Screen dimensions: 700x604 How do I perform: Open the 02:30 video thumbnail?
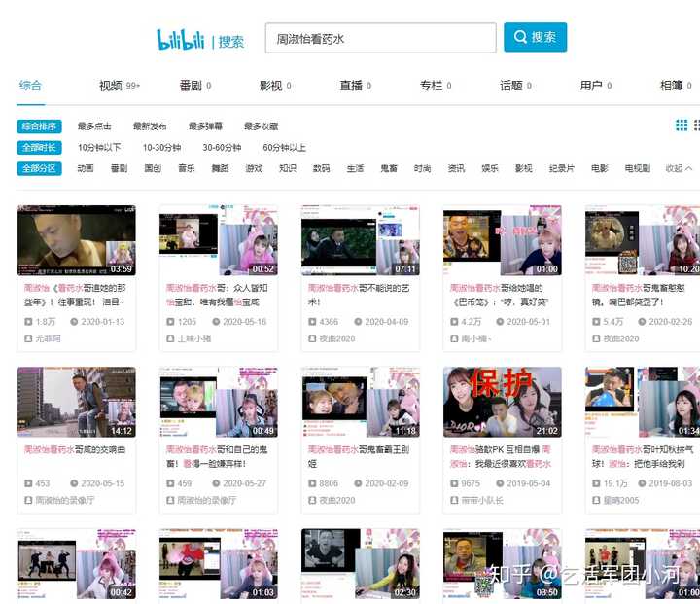click(x=361, y=564)
